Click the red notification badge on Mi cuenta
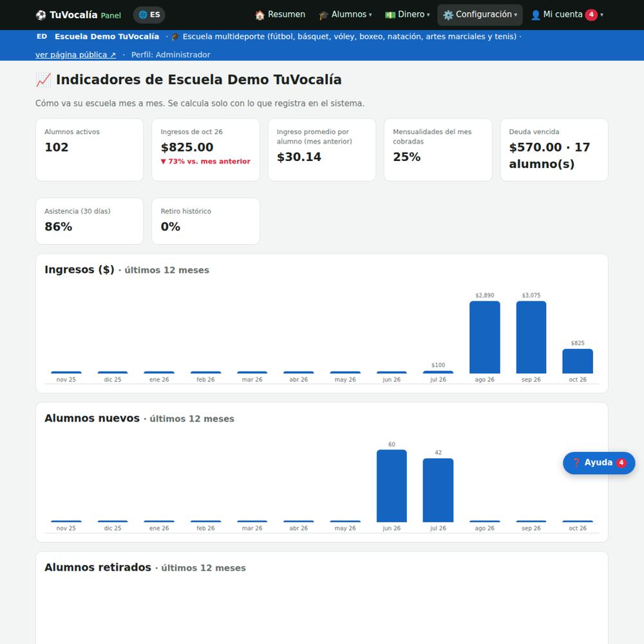This screenshot has height=644, width=644. click(x=591, y=15)
